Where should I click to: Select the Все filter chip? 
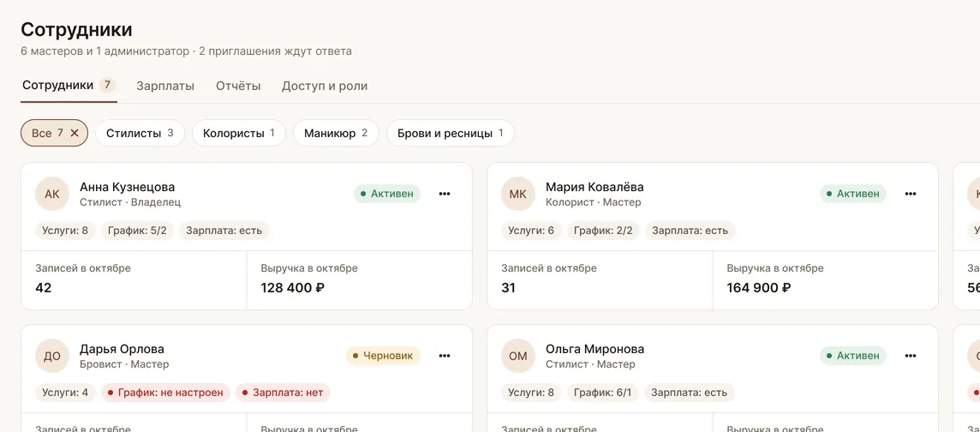click(x=54, y=133)
